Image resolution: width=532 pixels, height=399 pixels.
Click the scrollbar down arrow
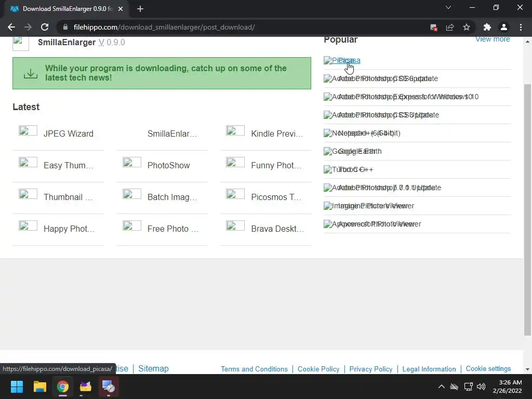528,369
